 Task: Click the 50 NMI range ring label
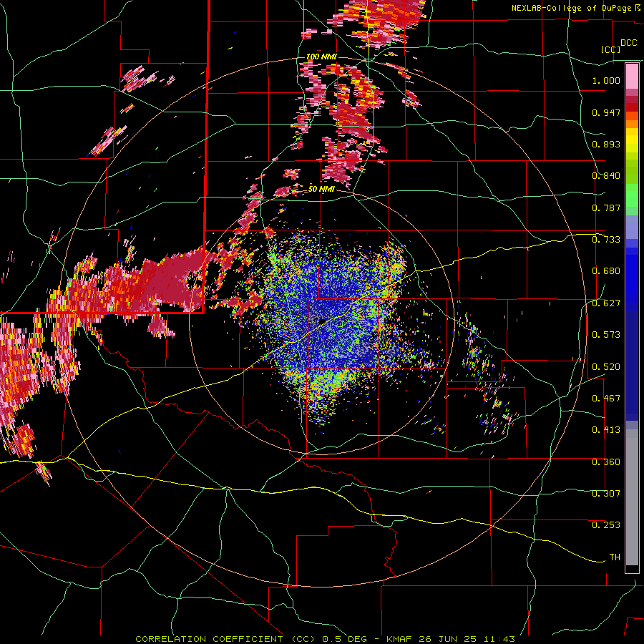tap(321, 190)
